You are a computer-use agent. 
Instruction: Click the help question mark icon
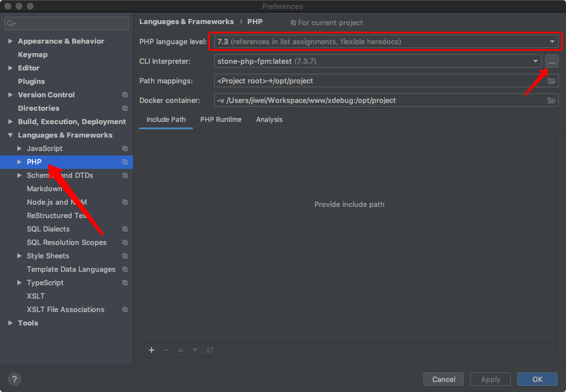14,379
